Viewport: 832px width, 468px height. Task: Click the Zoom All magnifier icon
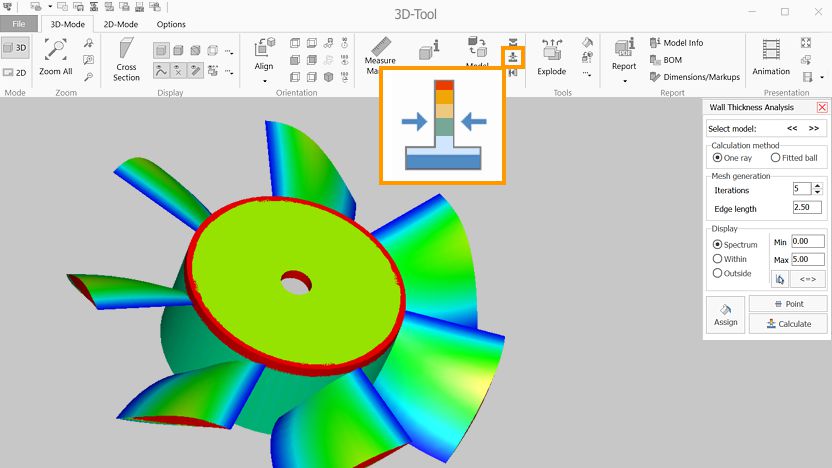click(56, 50)
